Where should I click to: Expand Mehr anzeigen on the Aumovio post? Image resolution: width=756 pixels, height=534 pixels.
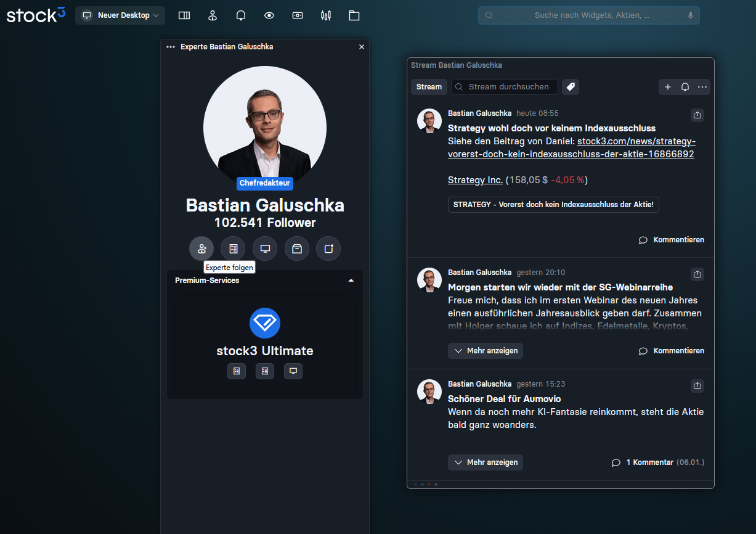(x=486, y=462)
